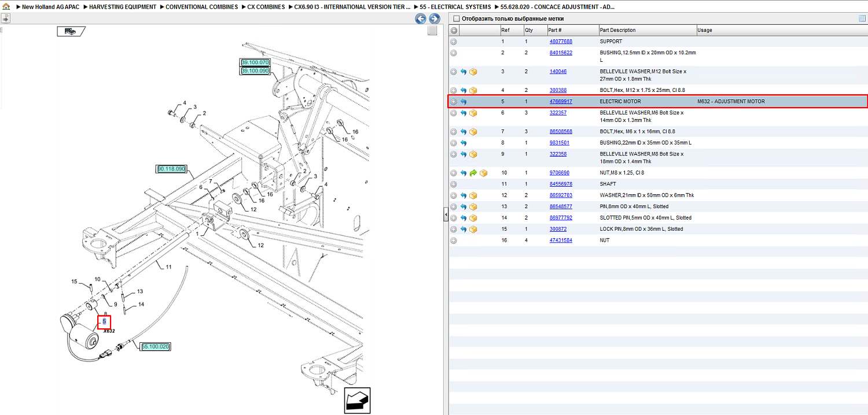Go to the home page icon

6,7
